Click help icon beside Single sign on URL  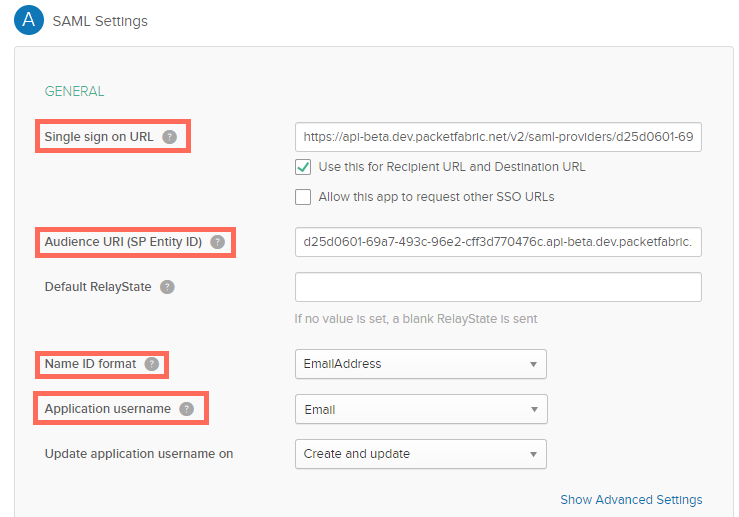[169, 137]
